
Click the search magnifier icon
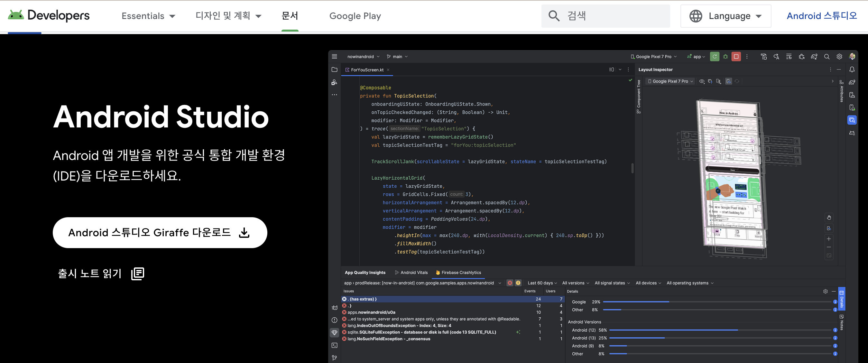[554, 16]
